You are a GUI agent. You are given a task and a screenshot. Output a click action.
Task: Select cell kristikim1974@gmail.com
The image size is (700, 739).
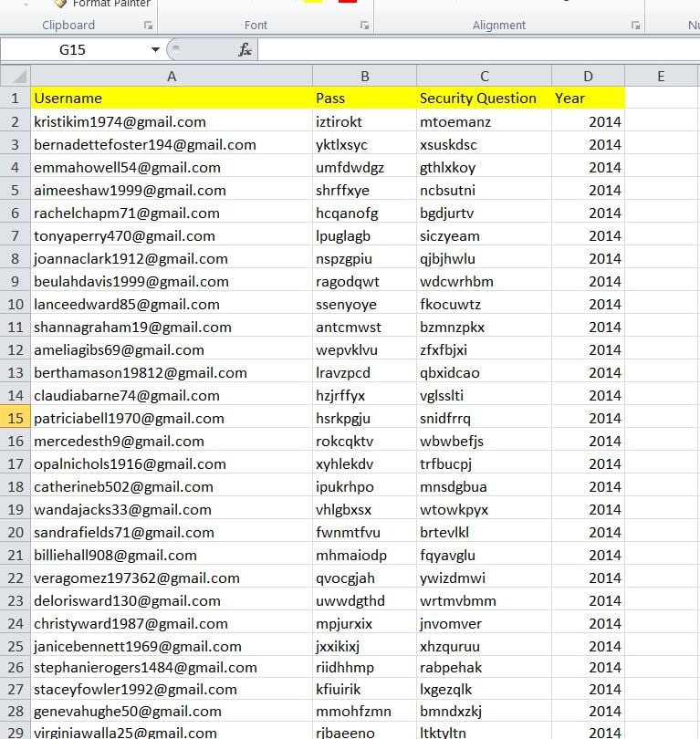172,121
